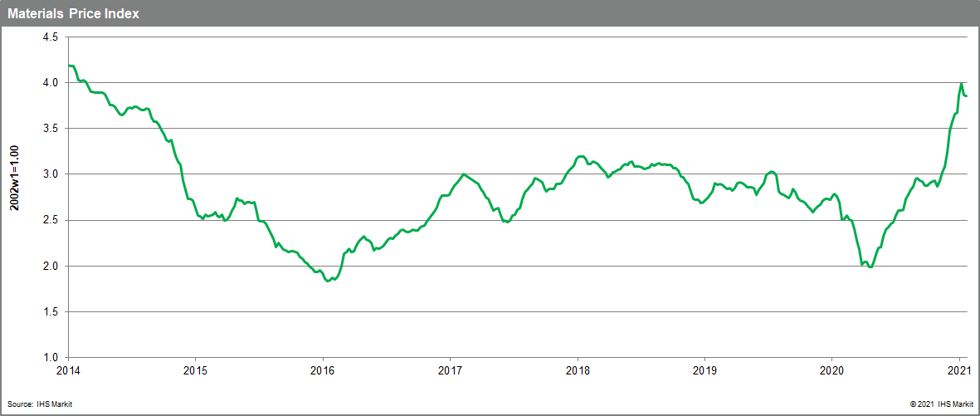Select the 3.0 label on the vertical axis

pos(48,174)
